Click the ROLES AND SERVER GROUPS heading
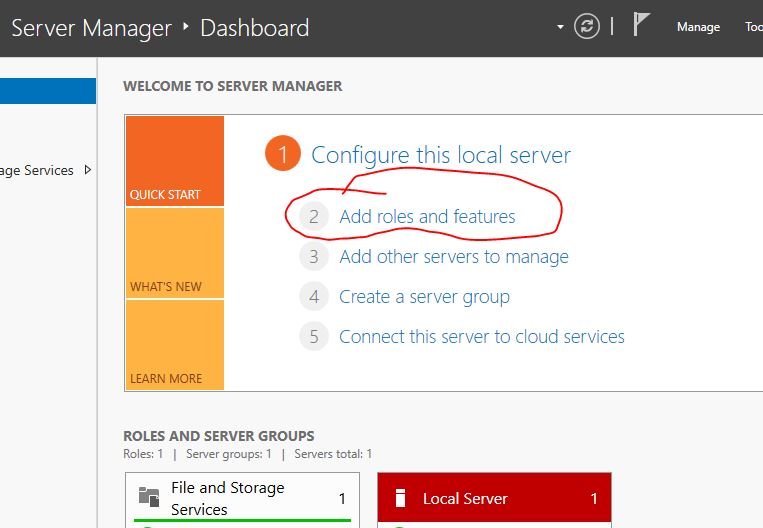 point(218,436)
